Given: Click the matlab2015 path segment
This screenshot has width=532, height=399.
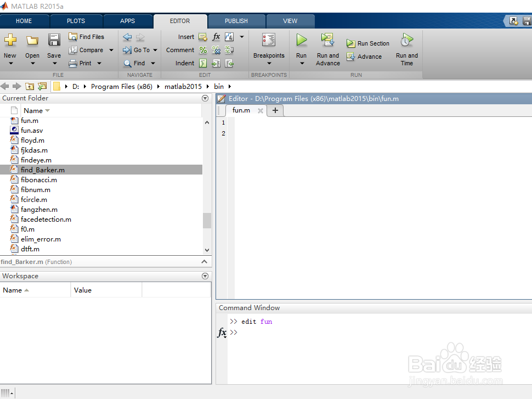Looking at the screenshot, I should coord(183,87).
